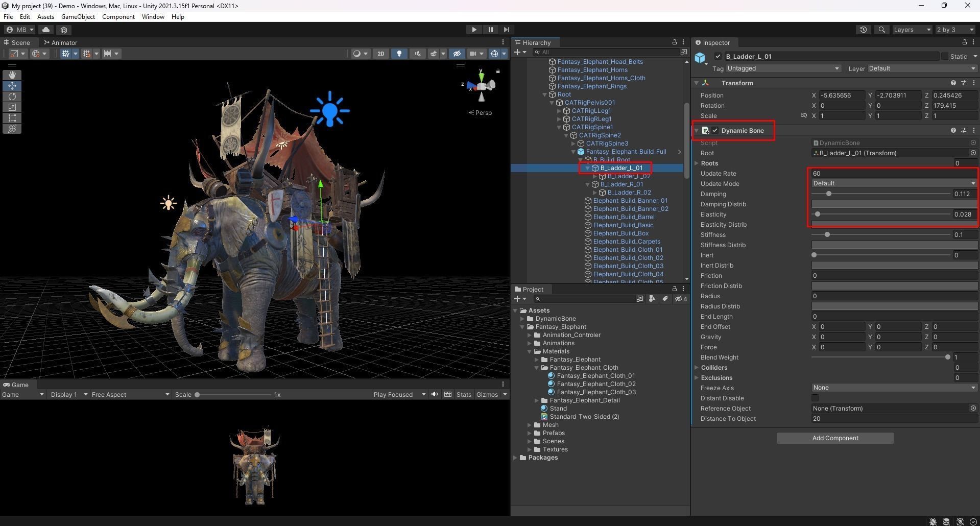Expand the Exclusions list
The image size is (980, 526).
pyautogui.click(x=697, y=378)
